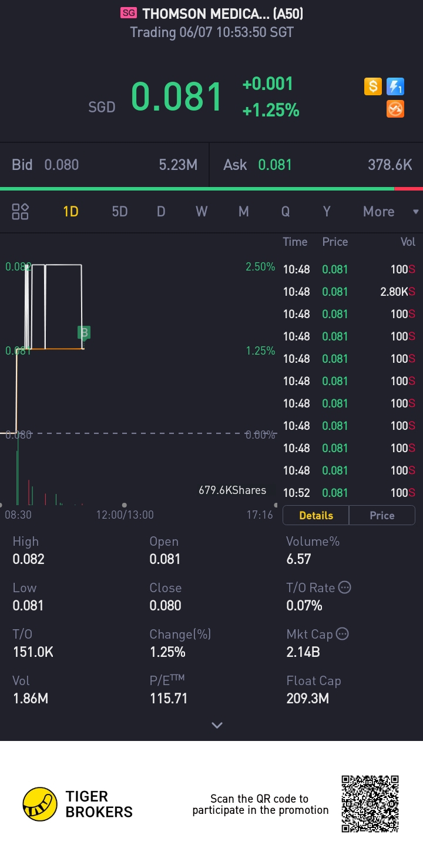Tap the Time column header
The height and width of the screenshot is (868, 423).
pyautogui.click(x=295, y=242)
